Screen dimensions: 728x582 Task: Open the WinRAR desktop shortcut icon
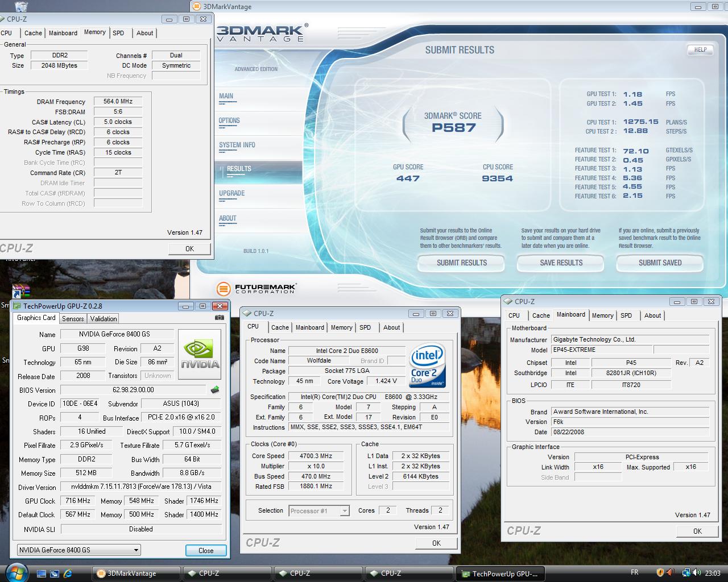[x=20, y=292]
